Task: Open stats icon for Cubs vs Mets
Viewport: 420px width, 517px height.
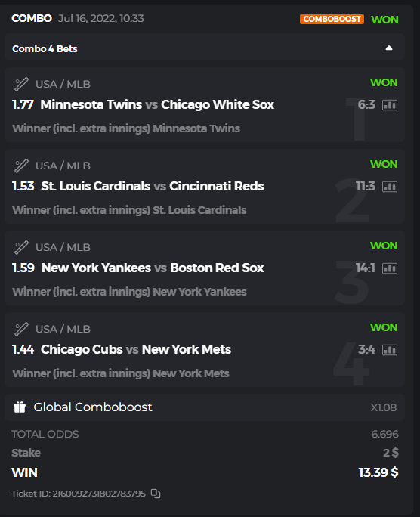Action: pos(390,350)
